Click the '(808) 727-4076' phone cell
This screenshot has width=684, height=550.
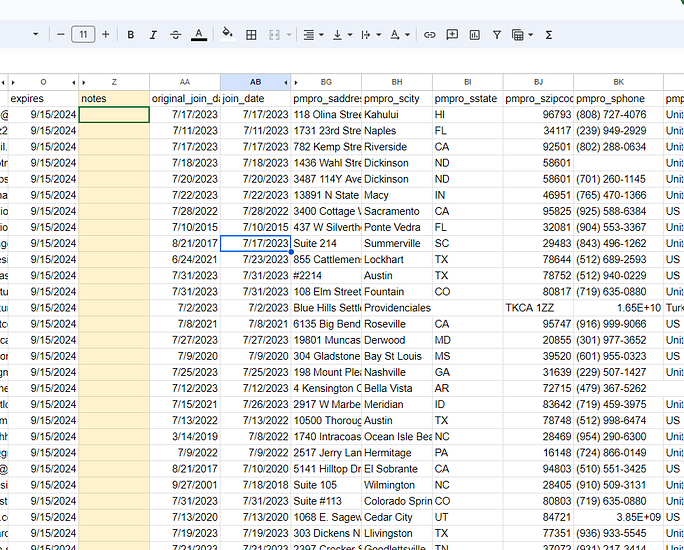[x=619, y=115]
